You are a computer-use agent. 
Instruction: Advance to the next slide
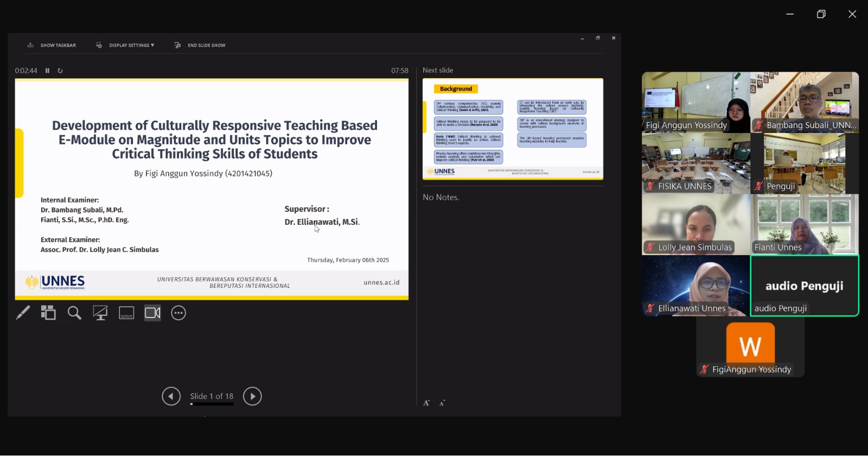[252, 396]
